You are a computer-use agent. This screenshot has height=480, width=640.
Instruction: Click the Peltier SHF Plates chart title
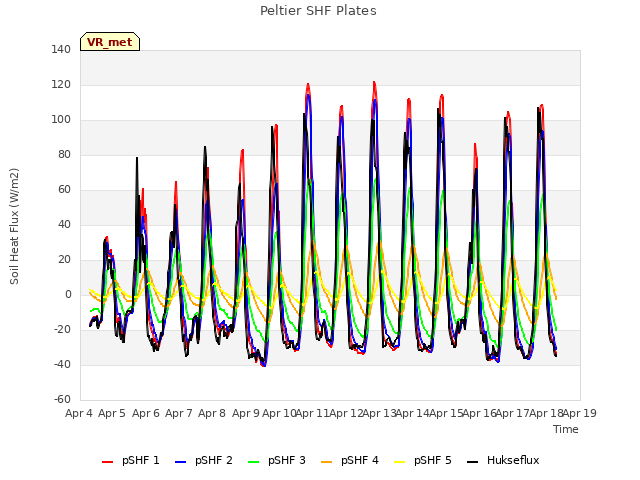coord(318,11)
